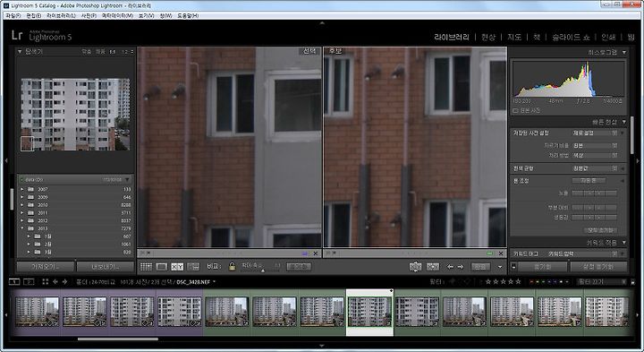Screen dimensions: 644x352
Task: Collapse the 2013 folder
Action: click(x=22, y=228)
